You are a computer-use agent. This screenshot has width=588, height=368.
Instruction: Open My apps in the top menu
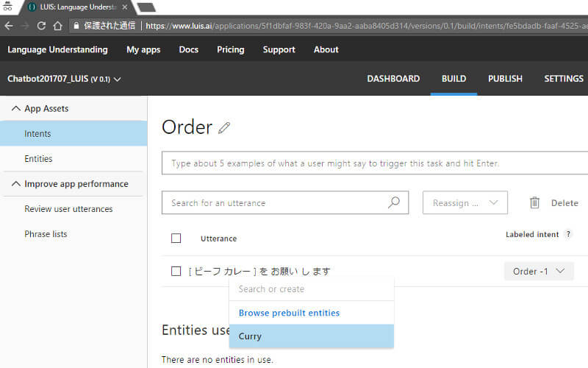pos(143,49)
